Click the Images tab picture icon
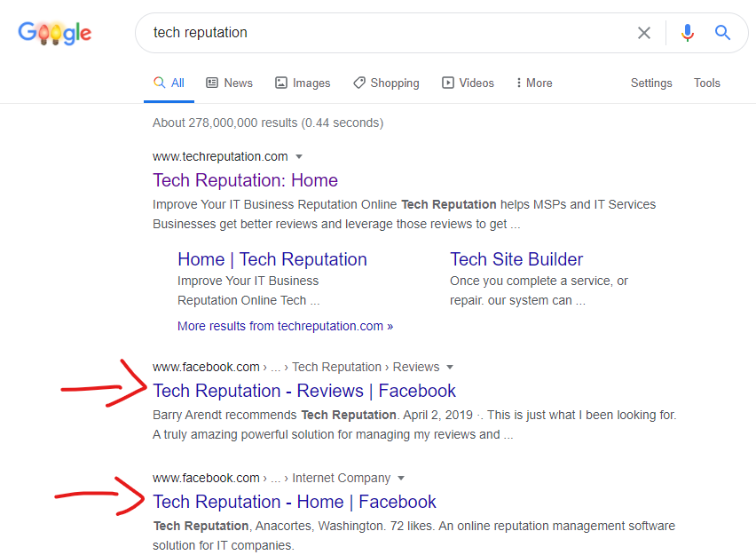The height and width of the screenshot is (555, 756). [x=281, y=83]
